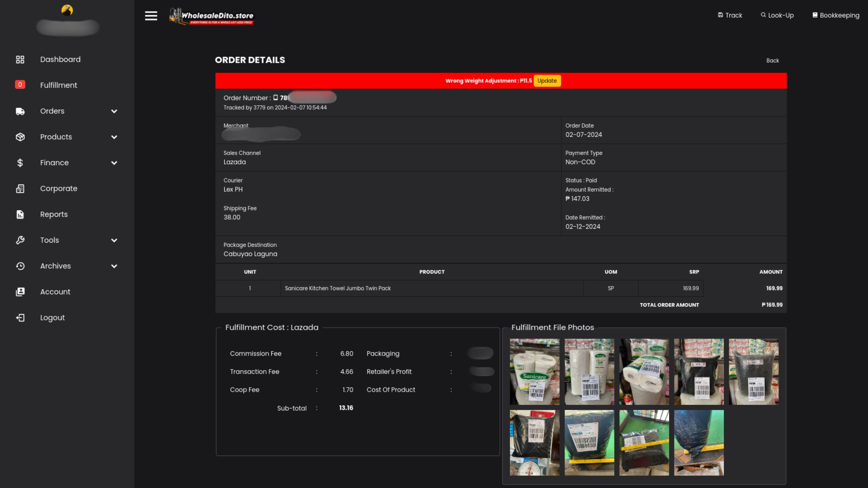Toggle the sidebar with the hamburger menu
The image size is (868, 488).
coord(151,15)
